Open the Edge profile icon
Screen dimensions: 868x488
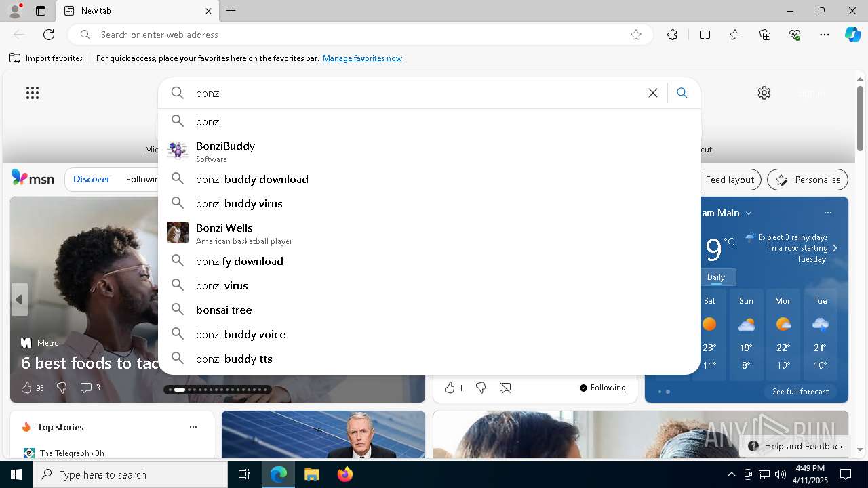pyautogui.click(x=14, y=11)
